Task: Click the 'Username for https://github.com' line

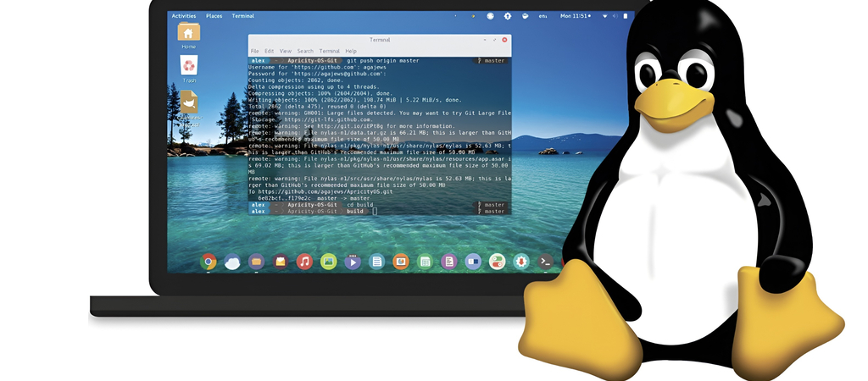Action: (317, 67)
